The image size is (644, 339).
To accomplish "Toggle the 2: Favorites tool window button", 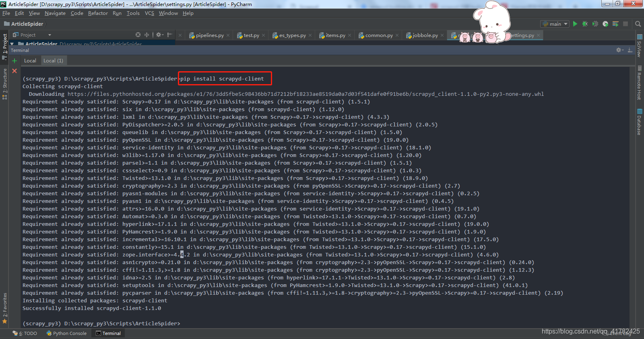I will (x=5, y=308).
